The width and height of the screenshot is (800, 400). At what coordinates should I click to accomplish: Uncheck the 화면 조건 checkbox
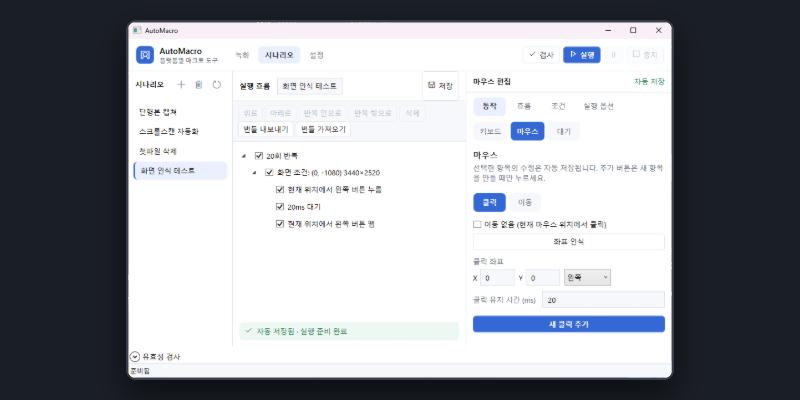269,172
